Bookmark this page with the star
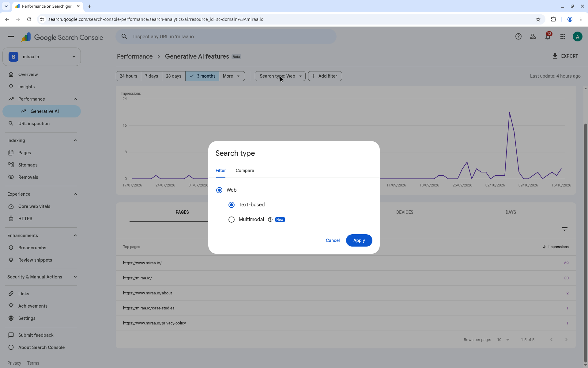The height and width of the screenshot is (368, 588). tap(538, 19)
